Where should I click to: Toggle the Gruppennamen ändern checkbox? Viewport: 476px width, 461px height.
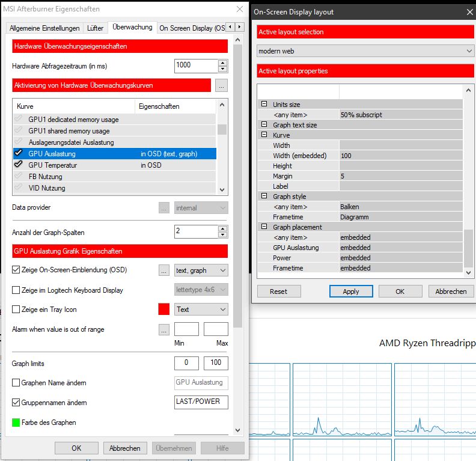tap(16, 403)
